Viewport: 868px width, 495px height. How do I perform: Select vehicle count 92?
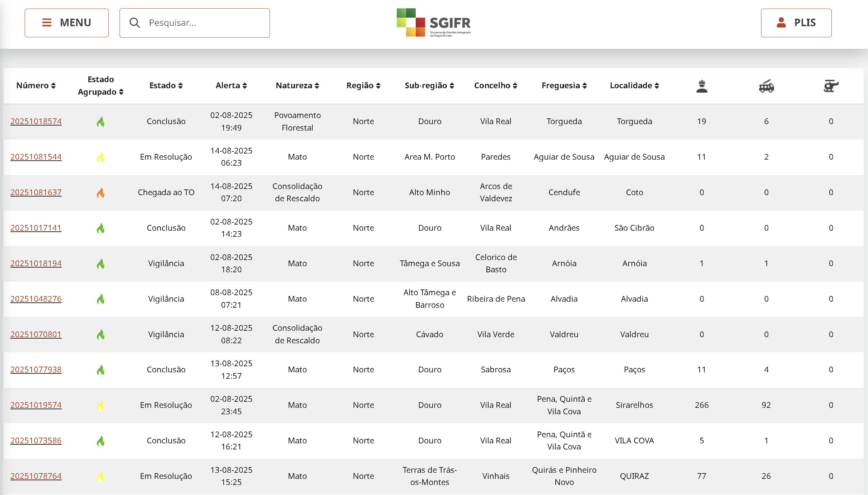[x=766, y=405]
